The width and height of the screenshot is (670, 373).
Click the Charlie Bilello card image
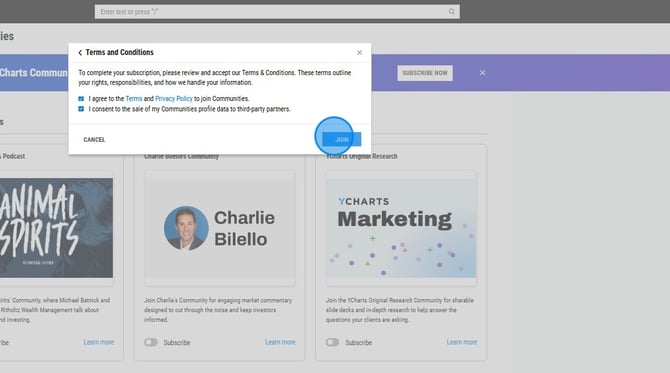[x=220, y=228]
